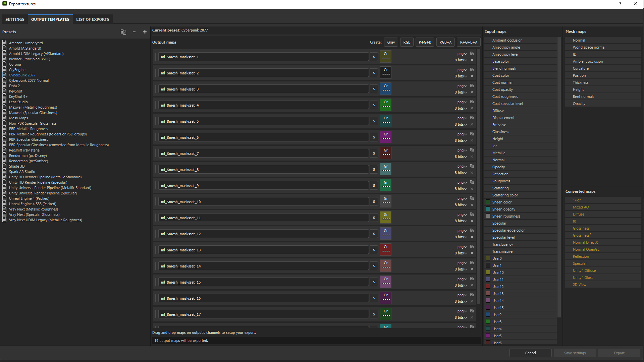The height and width of the screenshot is (362, 644).
Task: Select the User13 input map color swatch
Action: (x=488, y=293)
